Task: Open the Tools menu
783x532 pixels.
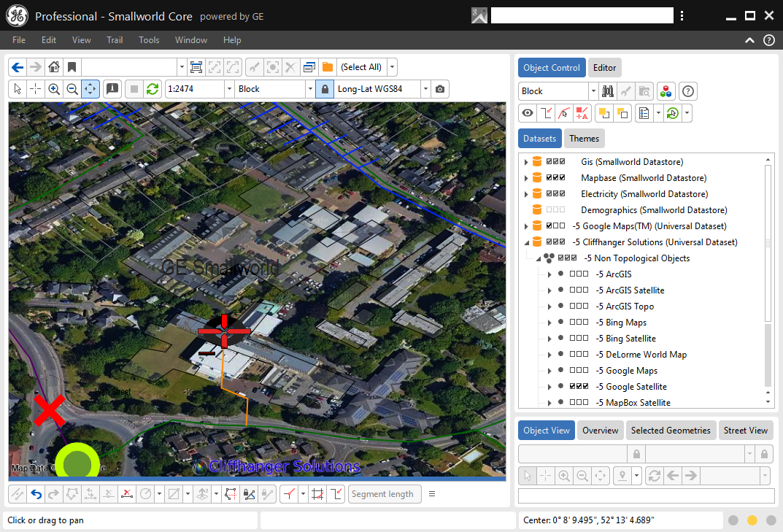Action: 149,40
